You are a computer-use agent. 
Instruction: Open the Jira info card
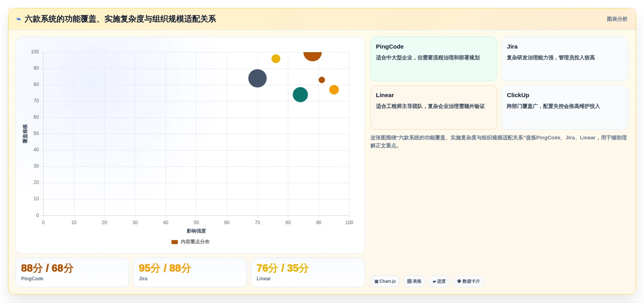pos(565,59)
